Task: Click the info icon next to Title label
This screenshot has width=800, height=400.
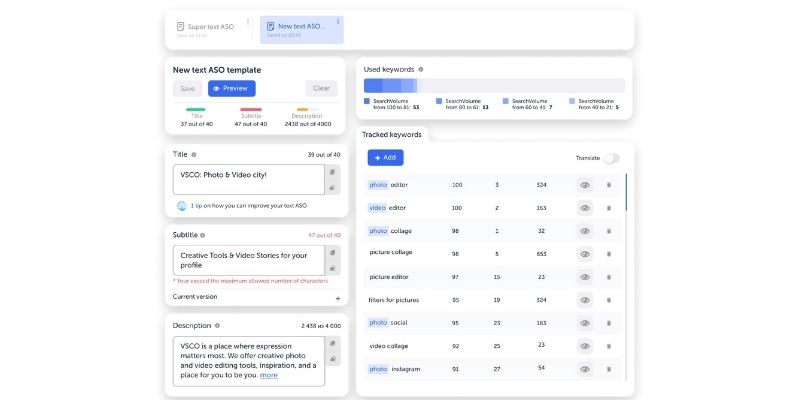Action: (193, 155)
